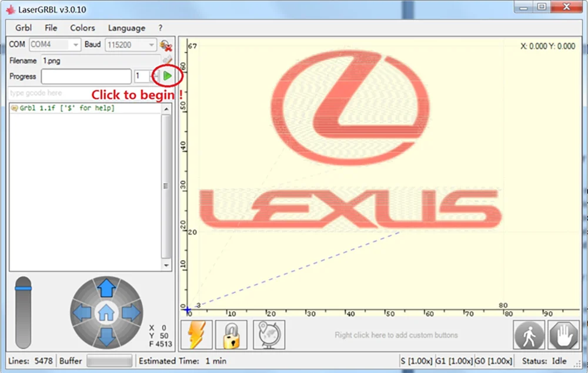The height and width of the screenshot is (373, 588).
Task: Click the globe set-zero position button
Action: point(269,335)
